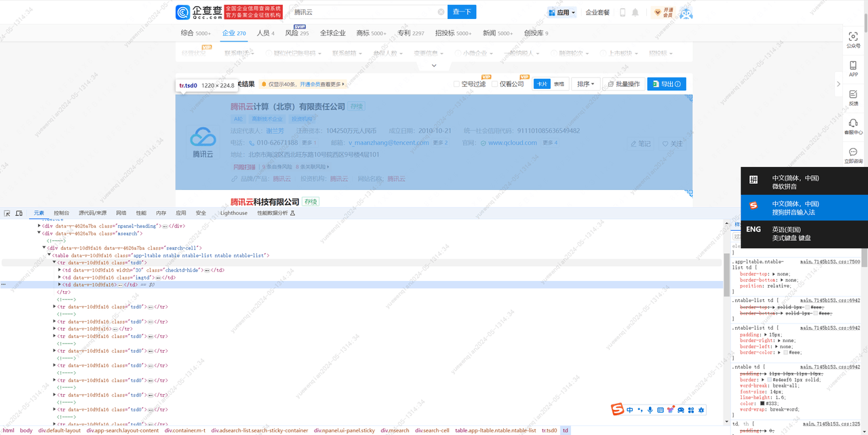
Task: Switch to the 控制台 DevTools tab
Action: 60,212
